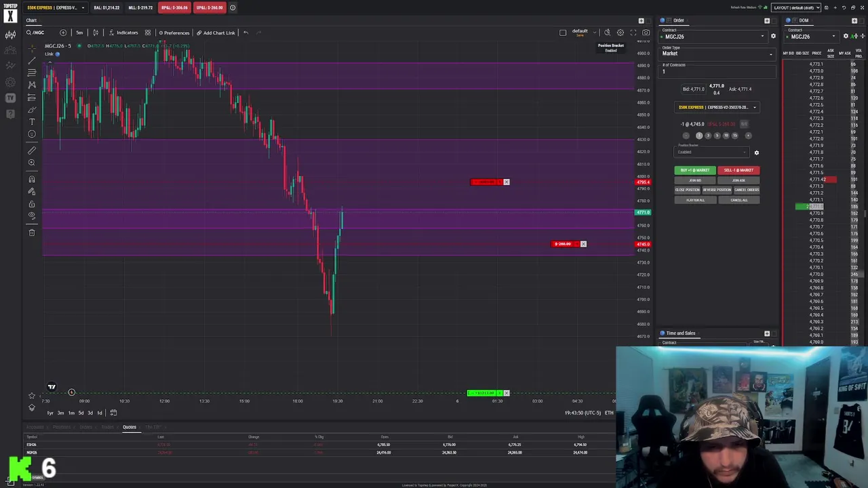The image size is (868, 488).
Task: Open the account selector dropdown
Action: coord(56,7)
